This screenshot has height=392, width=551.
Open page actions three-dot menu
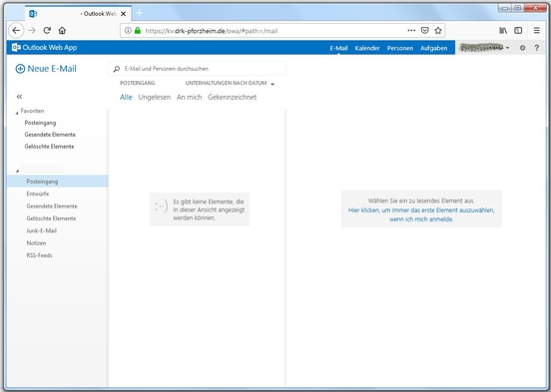(411, 31)
